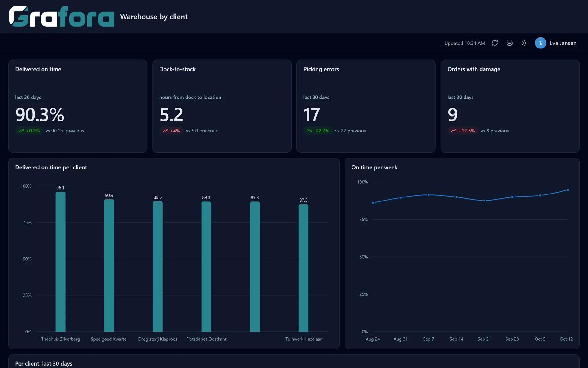Image resolution: width=588 pixels, height=368 pixels.
Task: Click the Per client, last 30 days heading
Action: pyautogui.click(x=44, y=363)
